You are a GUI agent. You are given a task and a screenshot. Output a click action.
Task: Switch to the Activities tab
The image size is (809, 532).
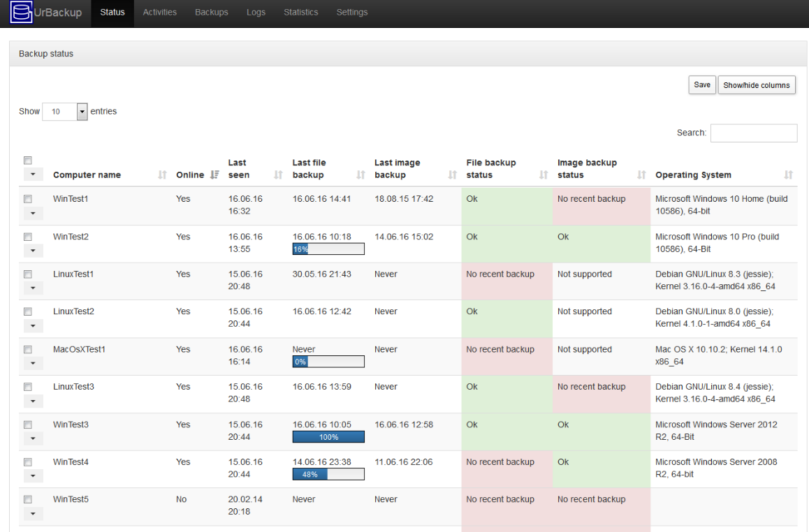tap(159, 12)
